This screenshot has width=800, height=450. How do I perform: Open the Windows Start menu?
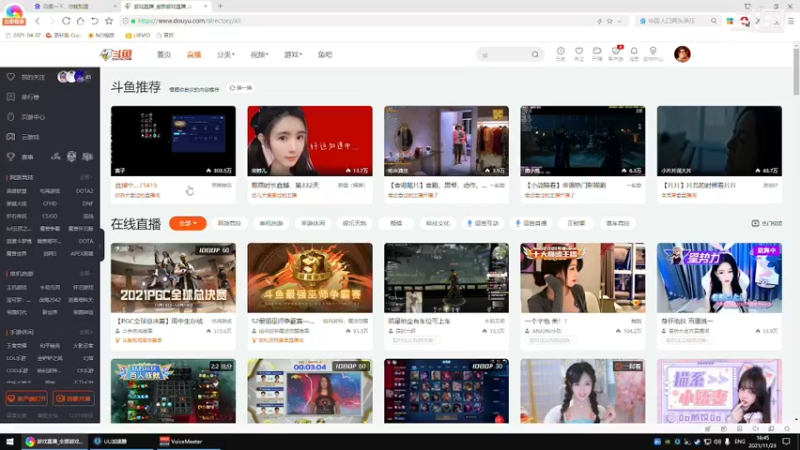tap(10, 441)
